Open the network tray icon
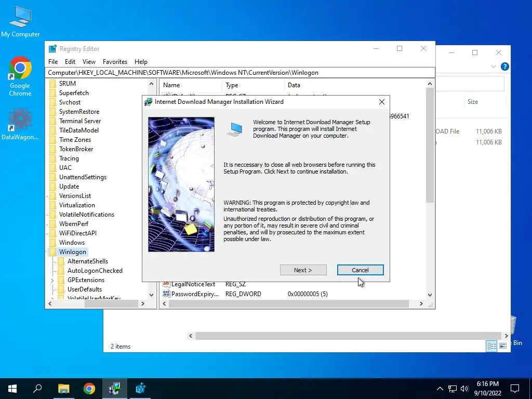532x399 pixels. tap(453, 389)
